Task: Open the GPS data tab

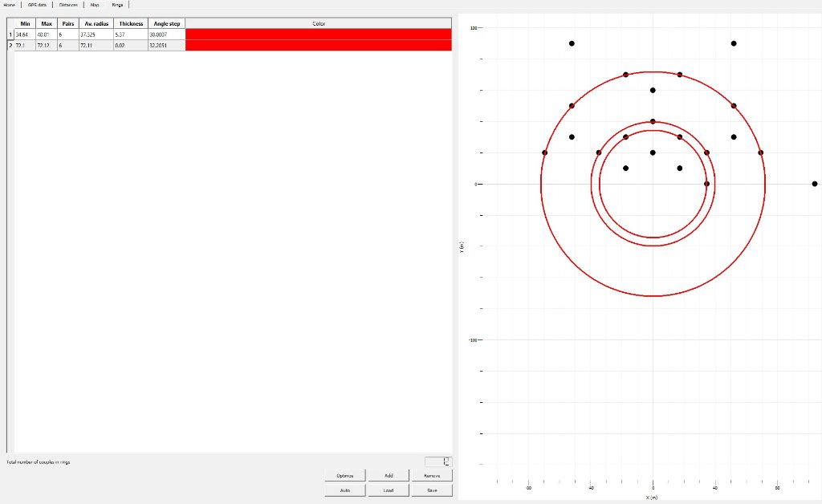Action: pos(37,5)
